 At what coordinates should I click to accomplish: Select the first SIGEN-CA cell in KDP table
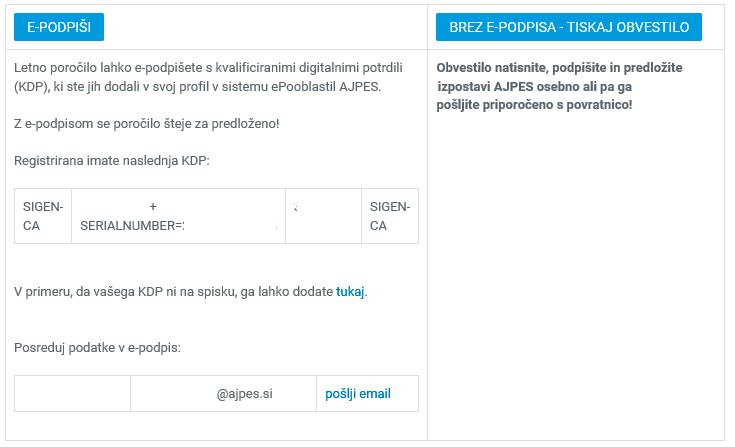(43, 216)
